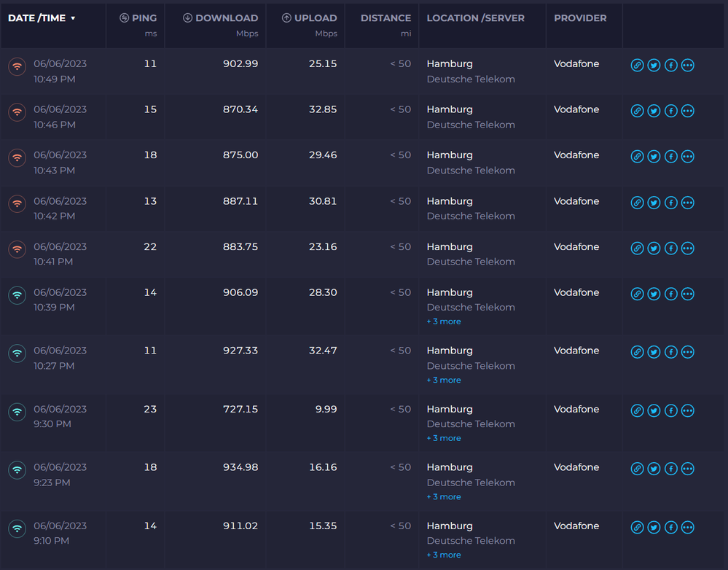
Task: Select the 934.98 download value
Action: (240, 467)
